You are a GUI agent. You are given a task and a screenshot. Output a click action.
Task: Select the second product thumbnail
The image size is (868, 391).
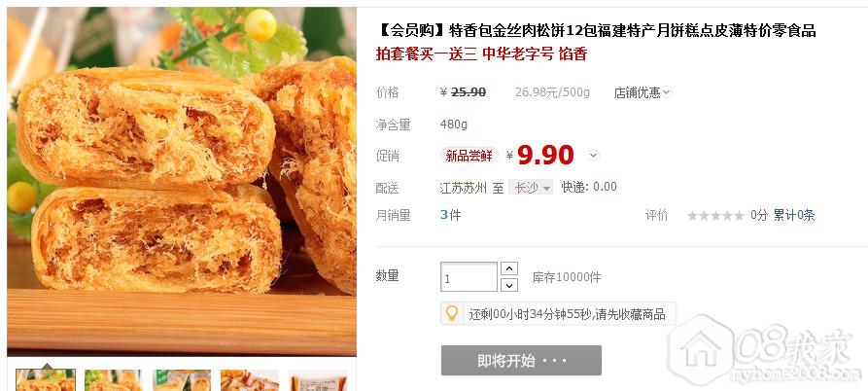(114, 380)
